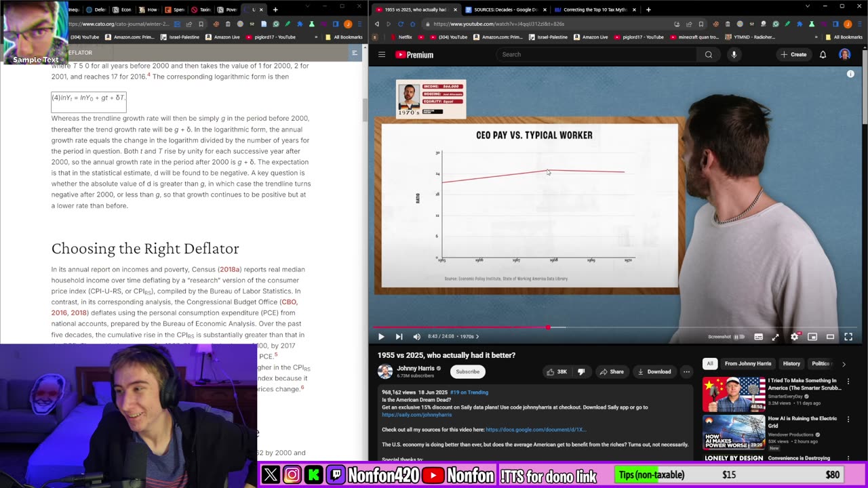Share the YouTube video
The width and height of the screenshot is (868, 488).
coord(612,371)
